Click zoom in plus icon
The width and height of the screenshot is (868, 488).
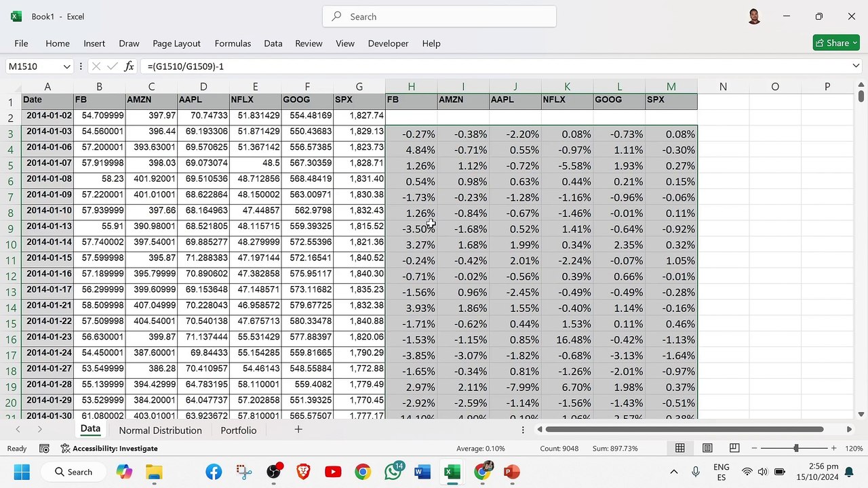pos(833,448)
